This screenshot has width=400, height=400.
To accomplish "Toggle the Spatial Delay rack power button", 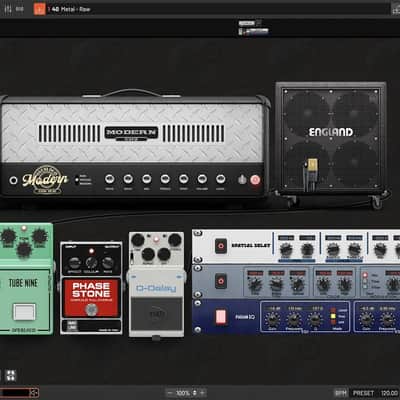I will tap(221, 246).
